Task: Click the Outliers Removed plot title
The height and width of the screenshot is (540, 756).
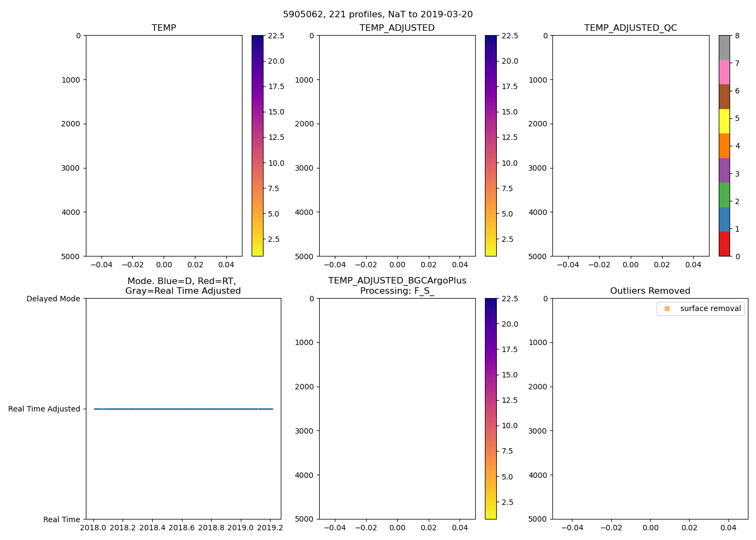Action: pyautogui.click(x=650, y=291)
